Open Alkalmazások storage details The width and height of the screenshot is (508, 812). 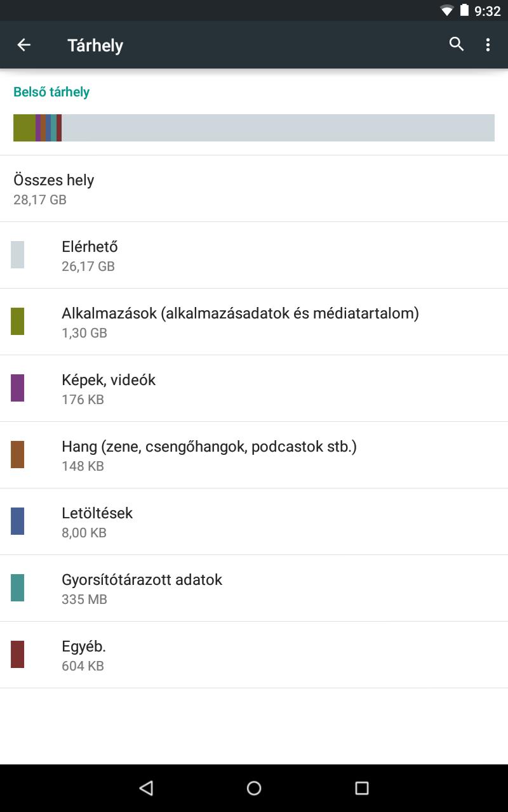(x=254, y=322)
